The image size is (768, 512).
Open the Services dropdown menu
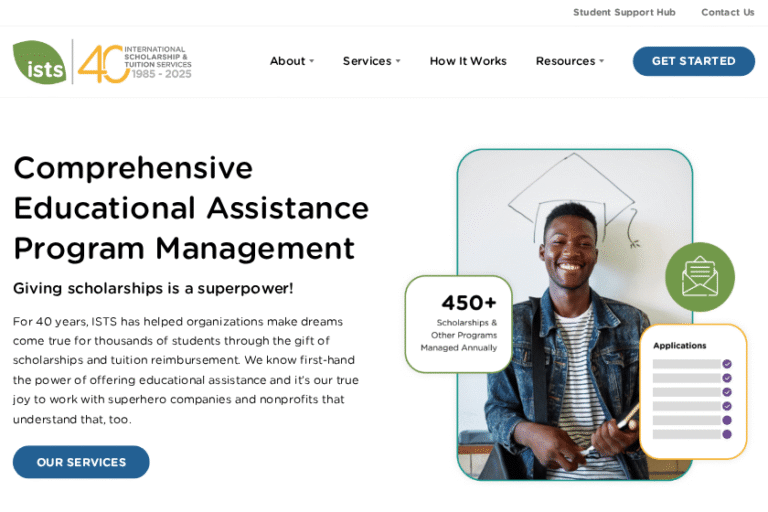pos(371,61)
